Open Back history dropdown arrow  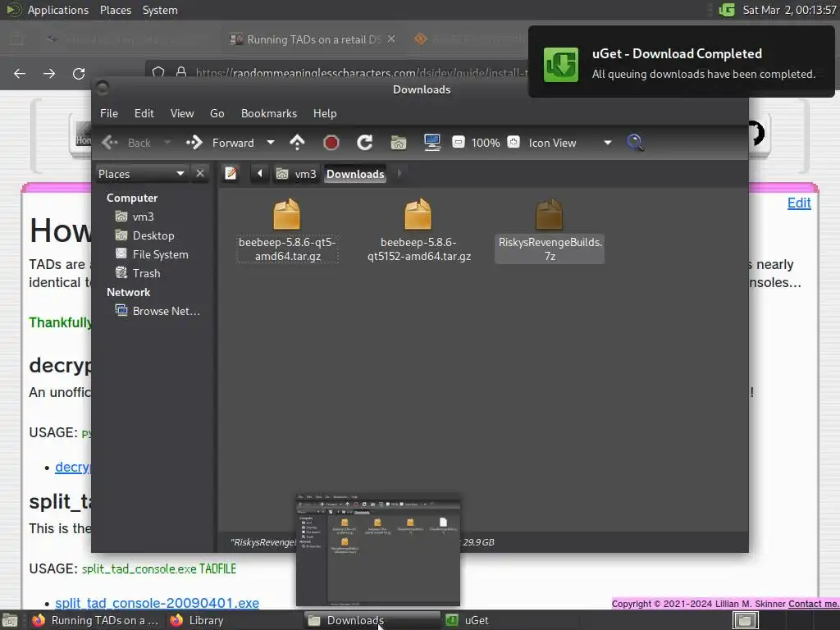[167, 143]
